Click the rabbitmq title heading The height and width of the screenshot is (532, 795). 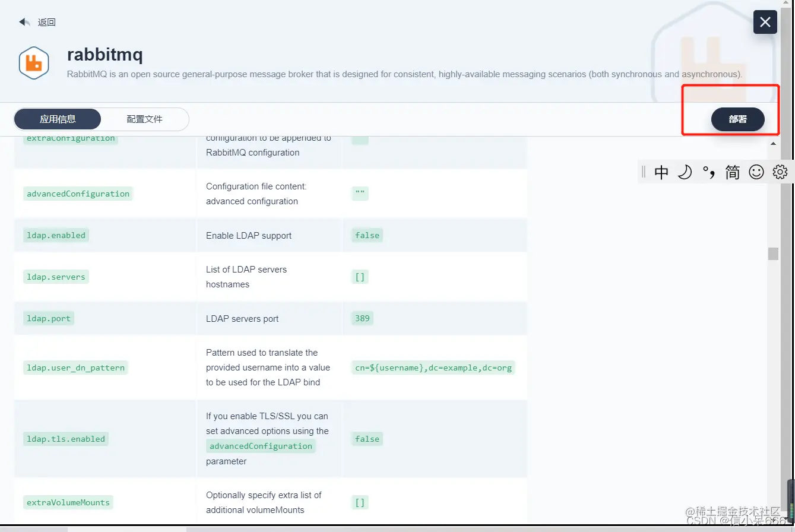pos(104,55)
